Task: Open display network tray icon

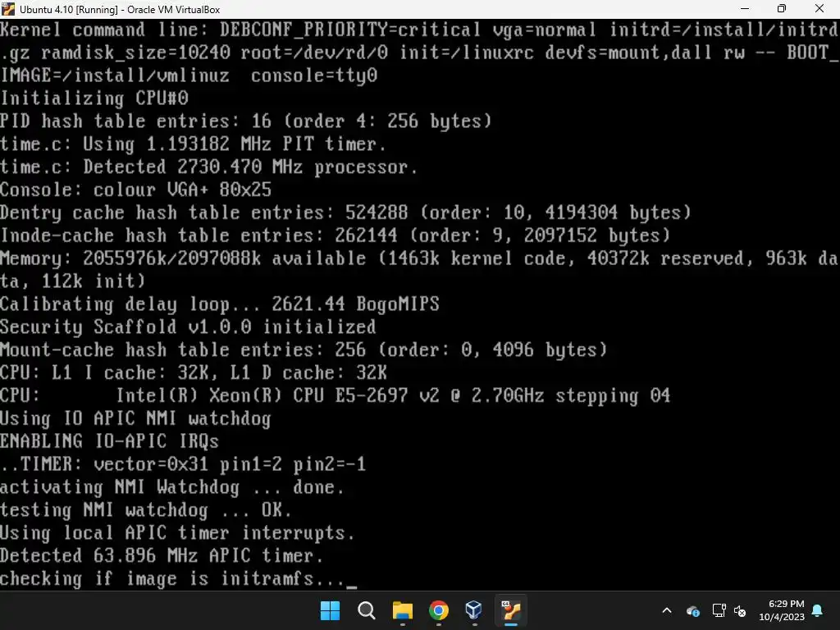Action: (x=719, y=610)
